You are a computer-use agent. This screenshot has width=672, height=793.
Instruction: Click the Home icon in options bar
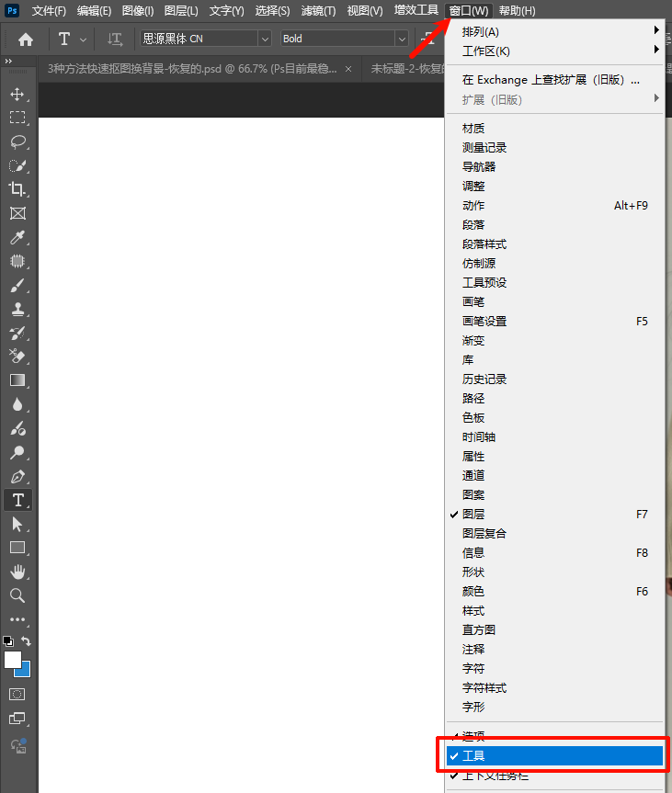click(x=26, y=39)
